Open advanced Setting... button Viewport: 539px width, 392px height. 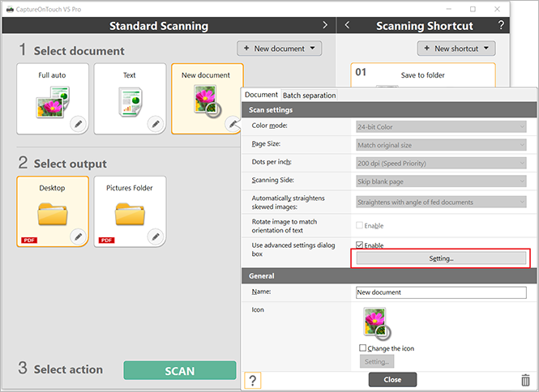click(x=441, y=258)
